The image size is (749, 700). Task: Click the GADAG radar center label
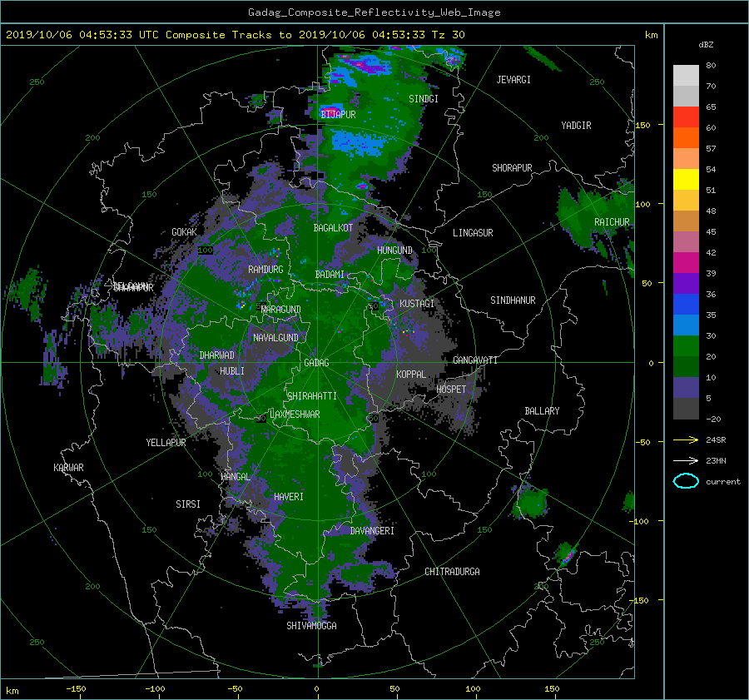click(x=316, y=363)
